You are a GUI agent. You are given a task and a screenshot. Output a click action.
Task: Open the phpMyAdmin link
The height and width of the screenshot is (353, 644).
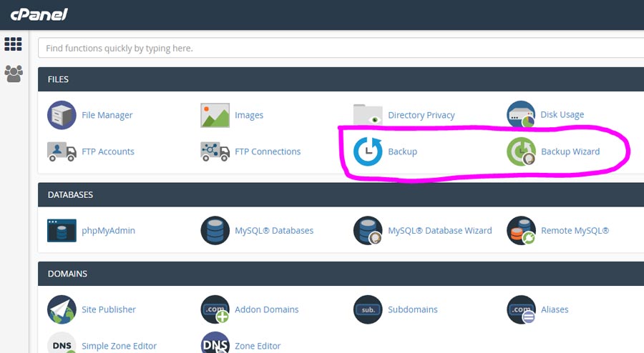(x=108, y=230)
